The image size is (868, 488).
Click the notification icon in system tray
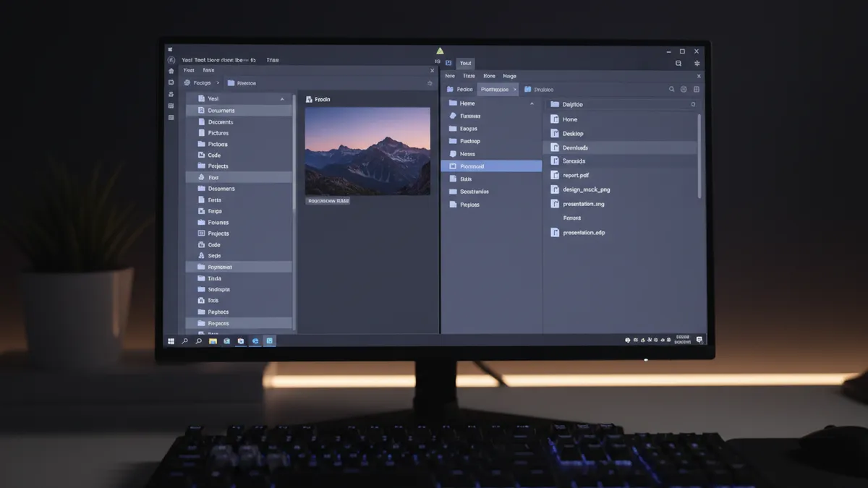pos(699,340)
